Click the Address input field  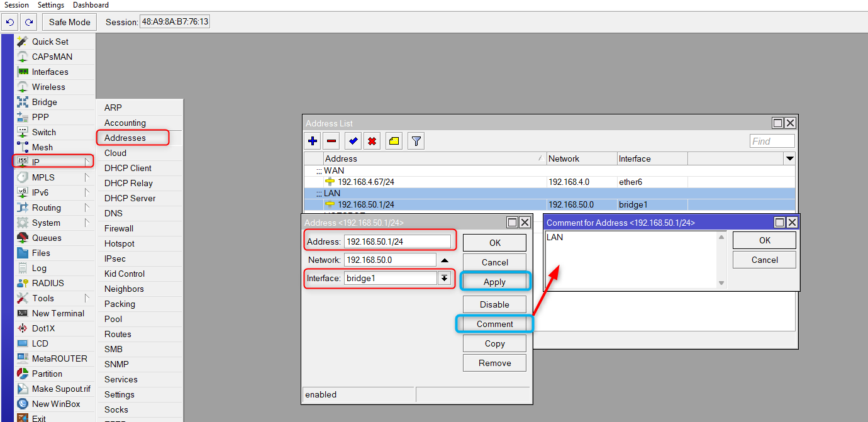pos(397,242)
